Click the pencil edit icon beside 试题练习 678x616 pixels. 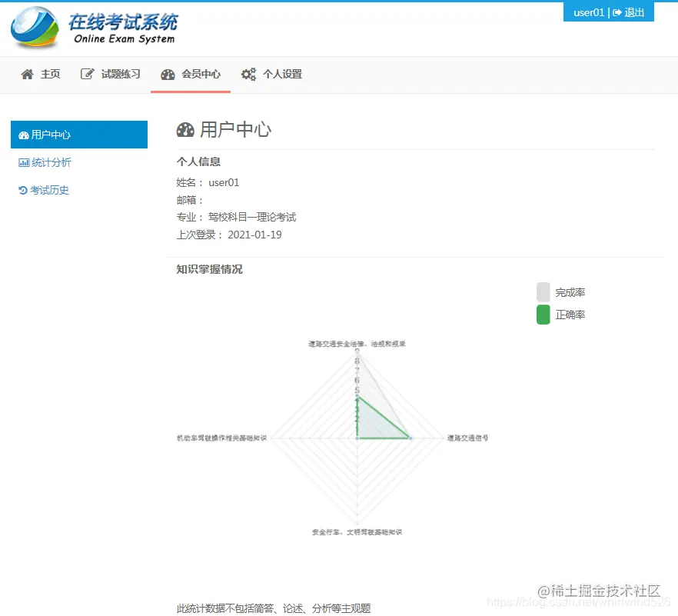88,74
